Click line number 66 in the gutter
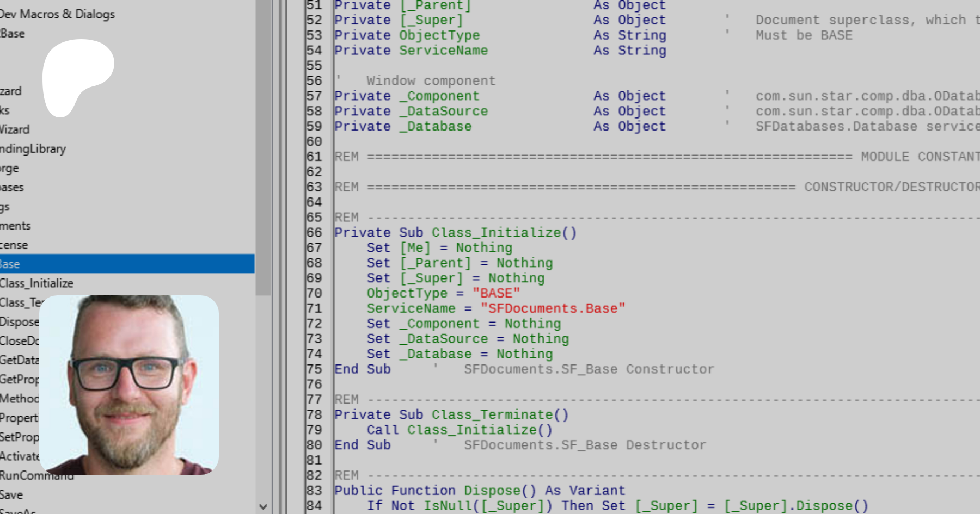Viewport: 980px width, 514px height. point(314,233)
